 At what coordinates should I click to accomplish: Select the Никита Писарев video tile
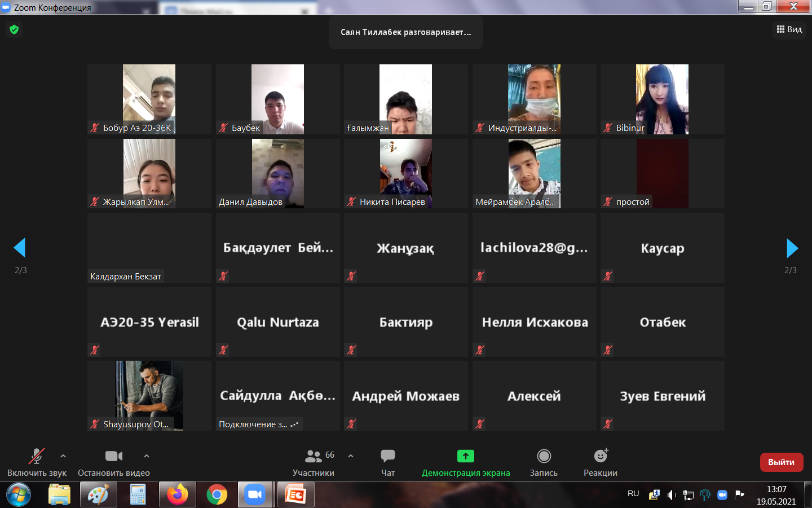point(405,173)
